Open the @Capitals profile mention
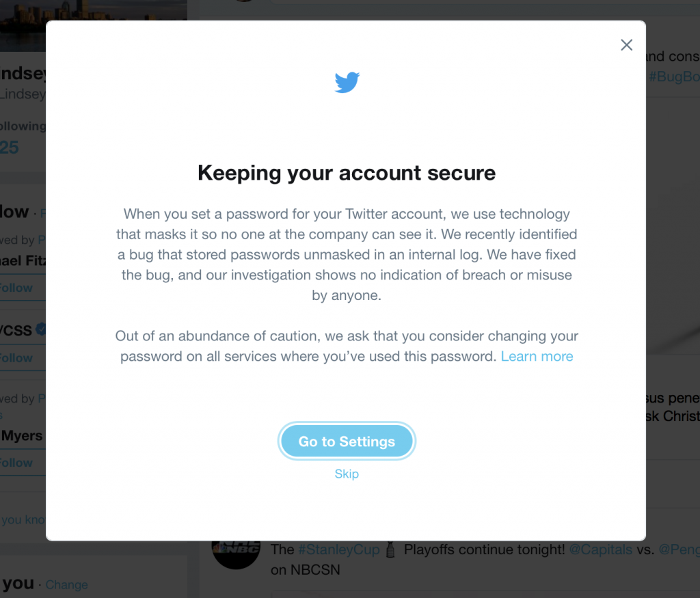 coord(591,549)
